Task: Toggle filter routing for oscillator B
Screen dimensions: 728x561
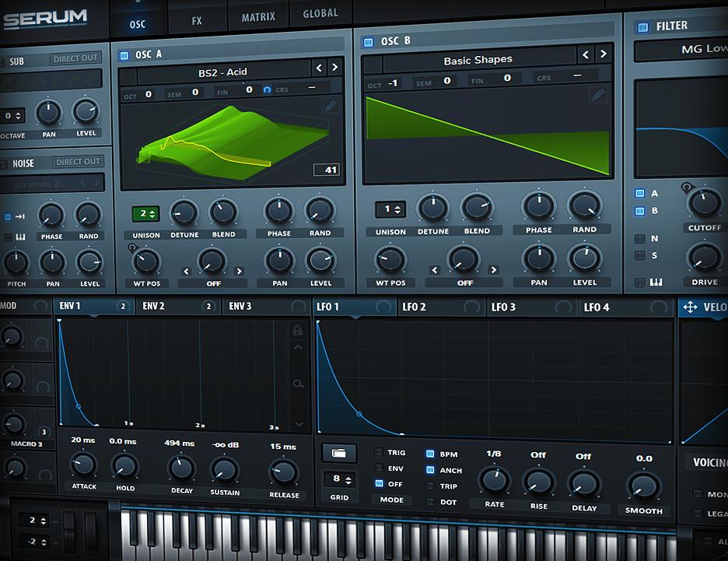Action: point(640,211)
